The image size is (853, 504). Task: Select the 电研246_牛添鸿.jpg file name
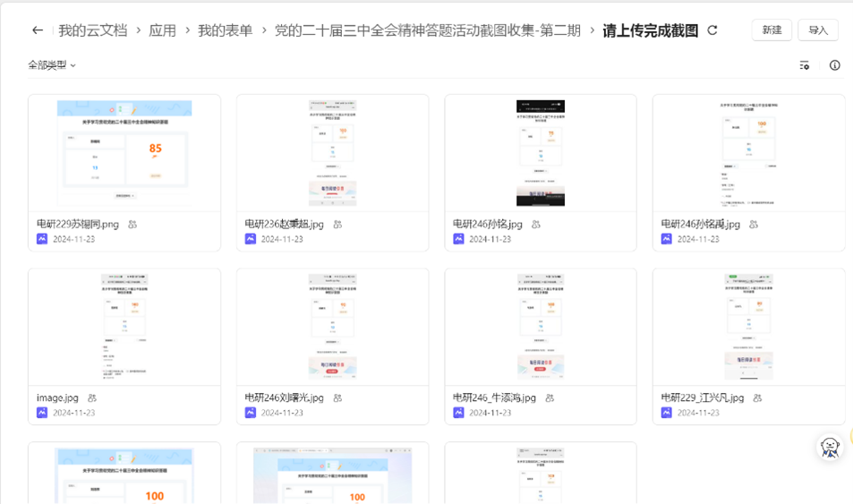(x=494, y=398)
